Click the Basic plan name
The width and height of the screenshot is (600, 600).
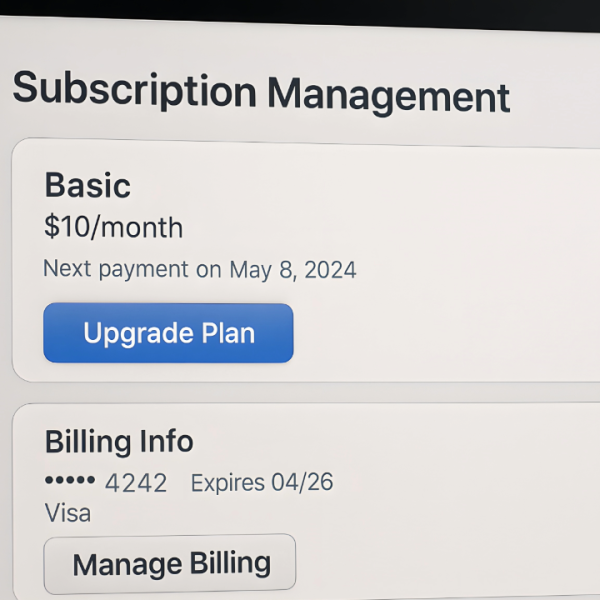click(88, 185)
